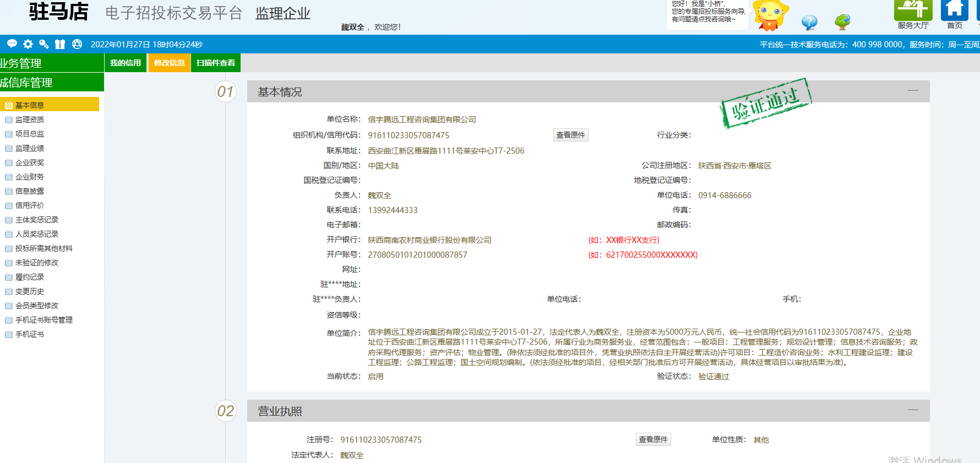Image resolution: width=980 pixels, height=463 pixels.
Task: Open 投标所需其他材料 in the sidebar
Action: 44,248
